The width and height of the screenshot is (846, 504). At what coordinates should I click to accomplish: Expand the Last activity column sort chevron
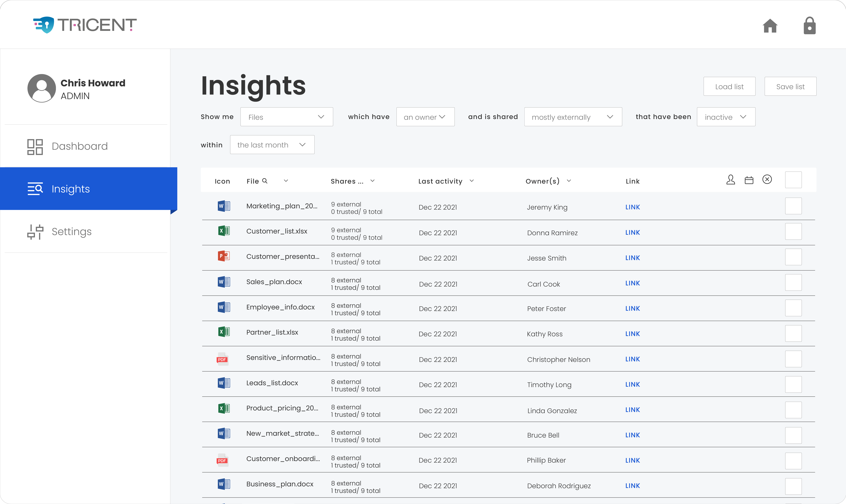click(472, 181)
